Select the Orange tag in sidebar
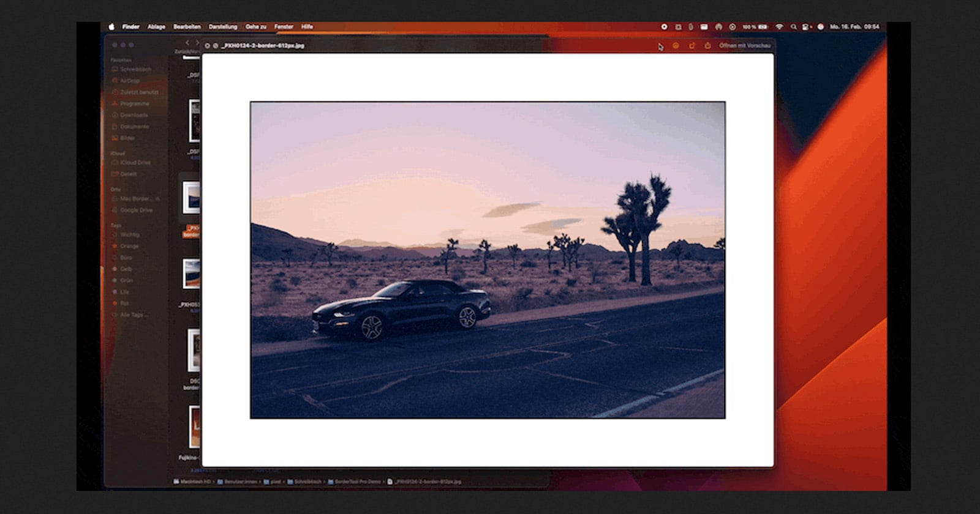This screenshot has height=514, width=980. [x=129, y=246]
